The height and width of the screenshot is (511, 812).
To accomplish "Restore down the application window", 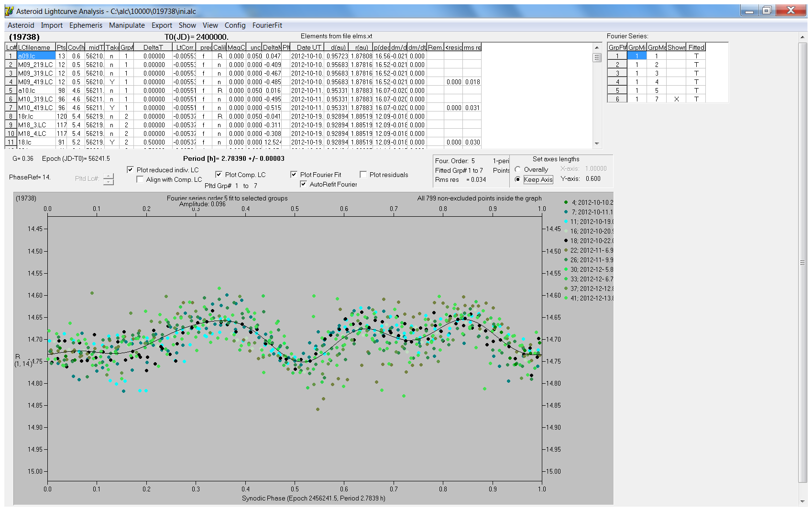I will (x=767, y=11).
